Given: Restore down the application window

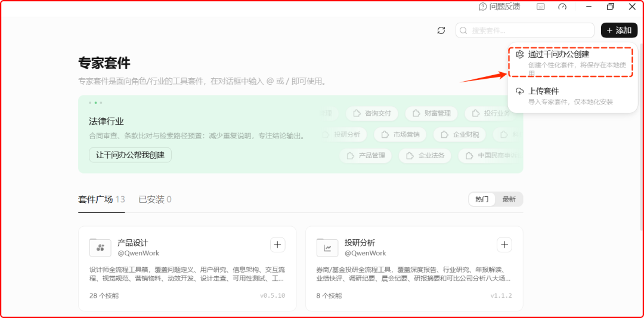Looking at the screenshot, I should point(611,7).
